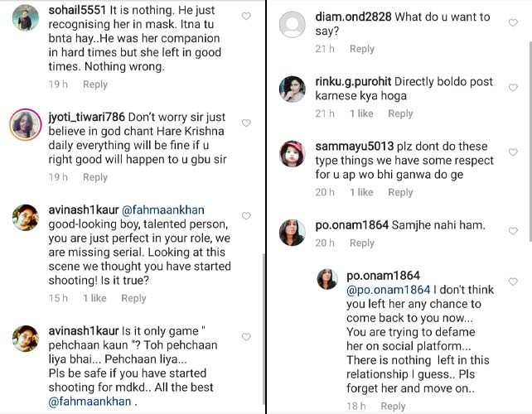Open the username sohail5551's profile
This screenshot has height=414, width=532.
pos(77,10)
